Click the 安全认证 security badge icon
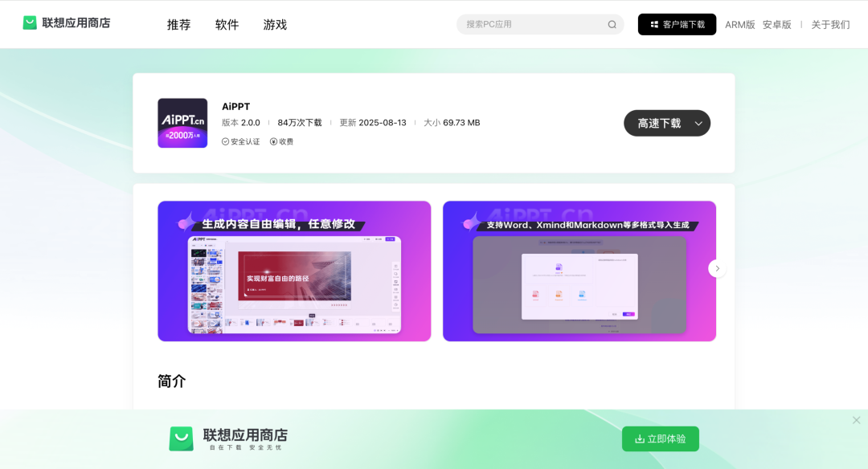 click(x=225, y=141)
